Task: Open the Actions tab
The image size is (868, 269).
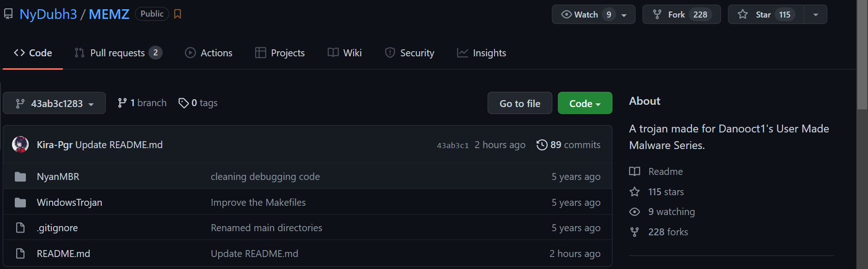Action: [x=208, y=53]
